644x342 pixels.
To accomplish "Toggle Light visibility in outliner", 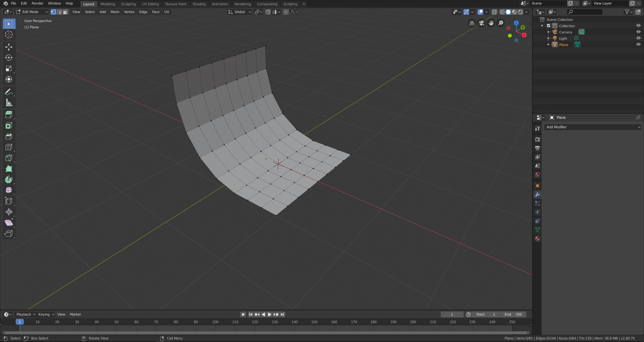I will tap(638, 38).
